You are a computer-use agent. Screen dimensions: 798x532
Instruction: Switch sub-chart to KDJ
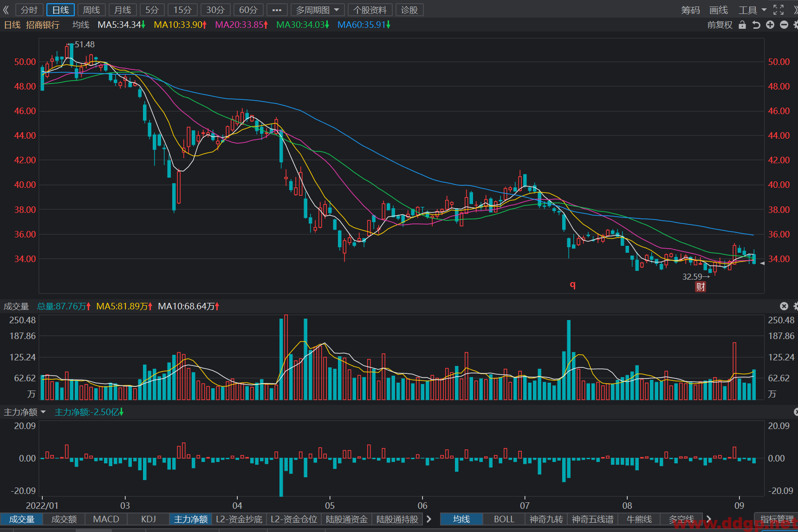tap(149, 519)
